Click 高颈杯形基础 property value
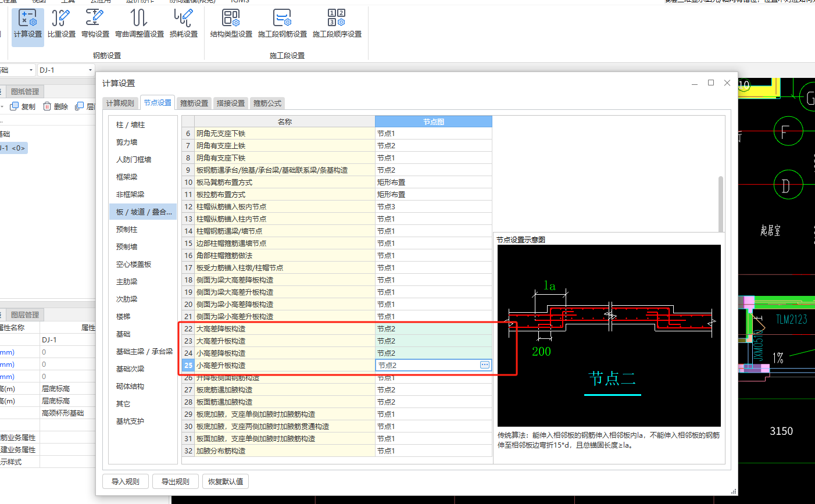Screen dimensions: 815x504 click(67, 413)
